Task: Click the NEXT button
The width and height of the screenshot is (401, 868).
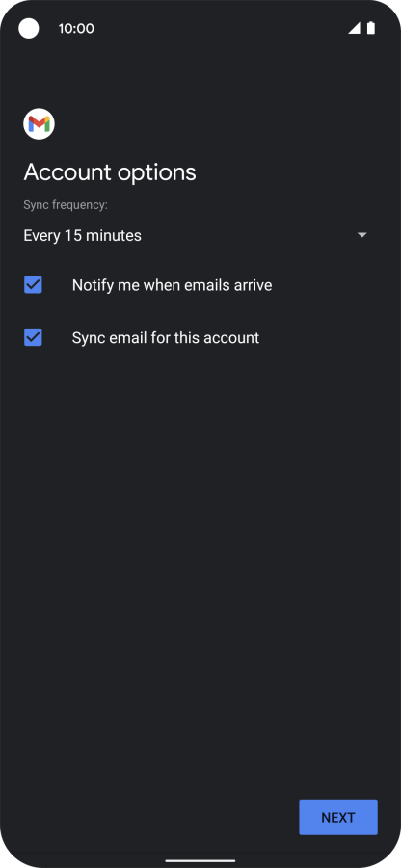Action: pos(338,817)
